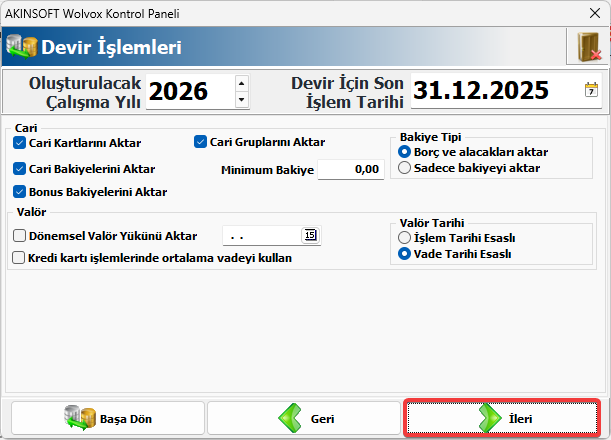The image size is (611, 440).
Task: Uncheck Bonus Bakiyelerini Aktar checkbox
Action: [x=20, y=192]
